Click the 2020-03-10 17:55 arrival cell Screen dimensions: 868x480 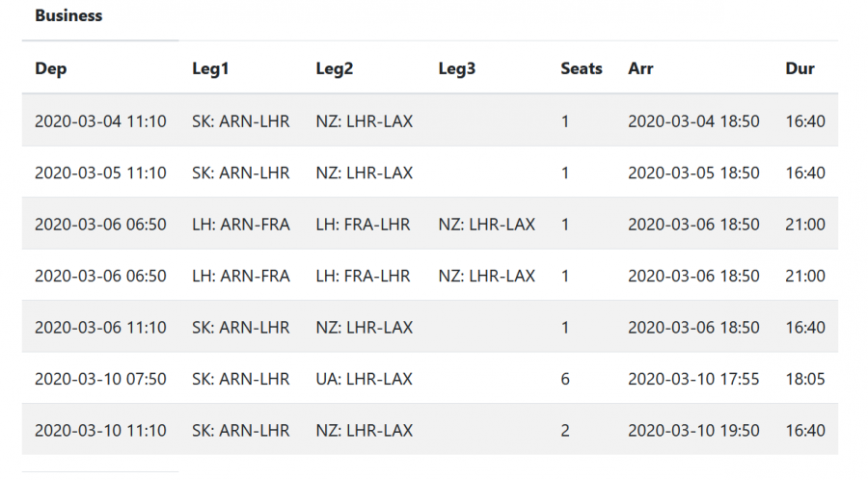[x=693, y=379]
